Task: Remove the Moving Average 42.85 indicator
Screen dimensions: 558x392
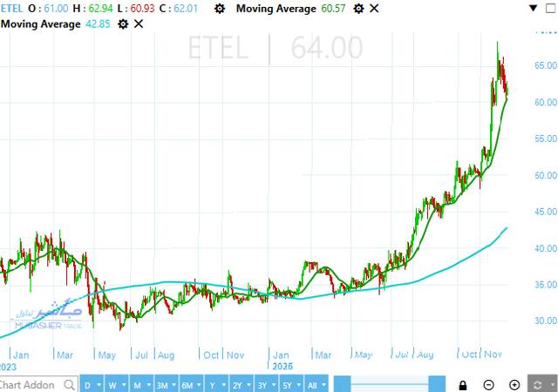Action: pos(139,24)
